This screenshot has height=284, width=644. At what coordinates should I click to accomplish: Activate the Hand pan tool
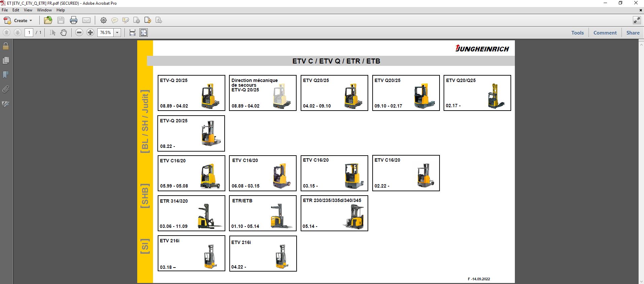point(64,33)
